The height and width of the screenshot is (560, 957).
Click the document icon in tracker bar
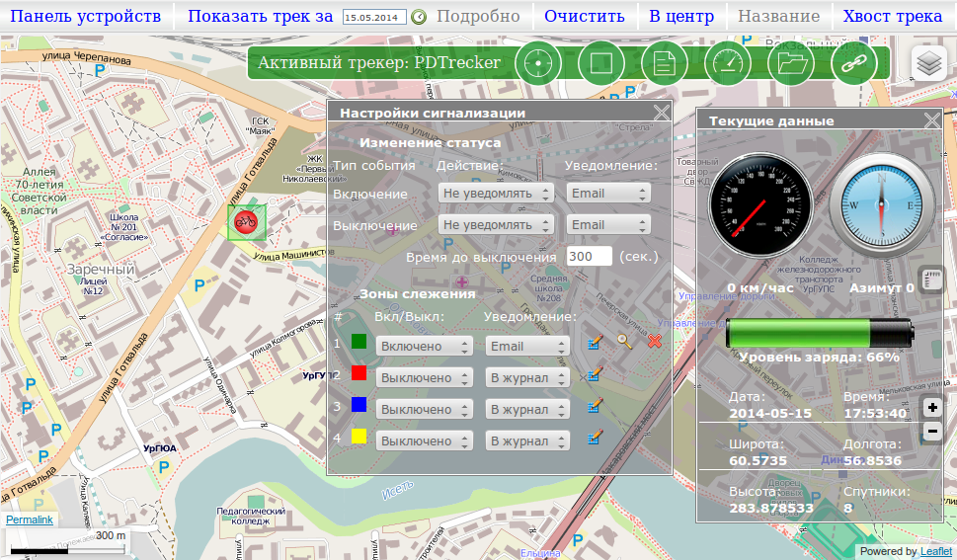(664, 64)
